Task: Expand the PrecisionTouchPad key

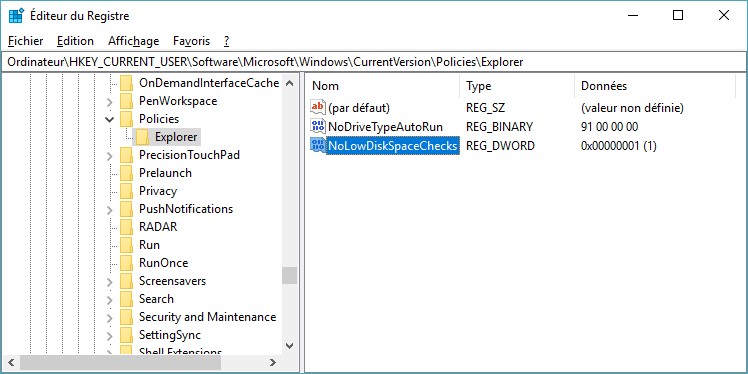Action: click(x=110, y=156)
